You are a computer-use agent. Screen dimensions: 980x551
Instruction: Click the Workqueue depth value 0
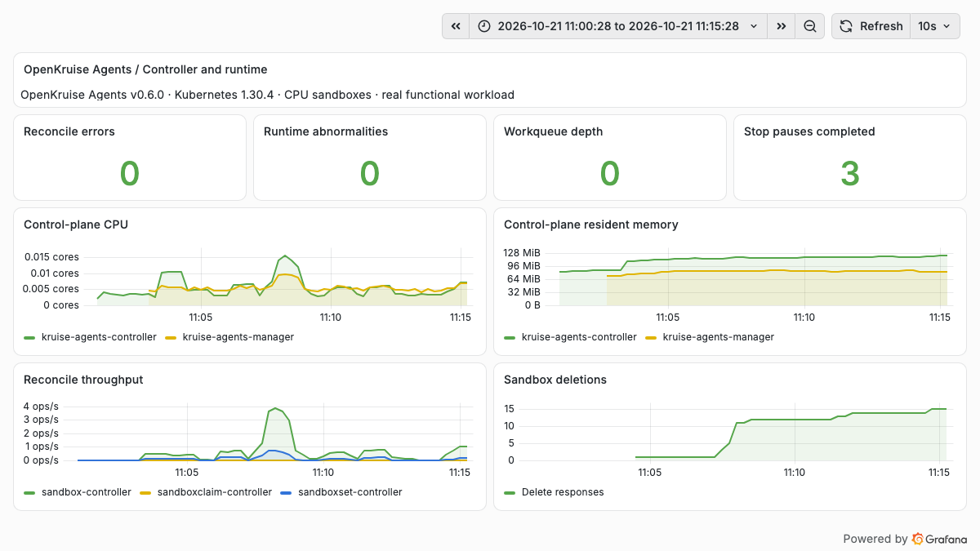click(x=610, y=173)
